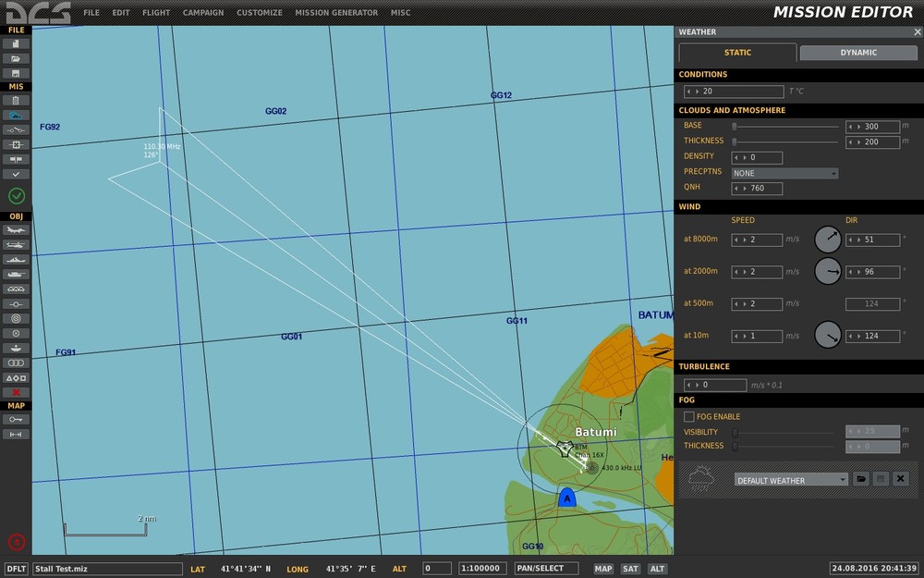
Task: Open the Precipitations NONE dropdown
Action: pos(784,173)
